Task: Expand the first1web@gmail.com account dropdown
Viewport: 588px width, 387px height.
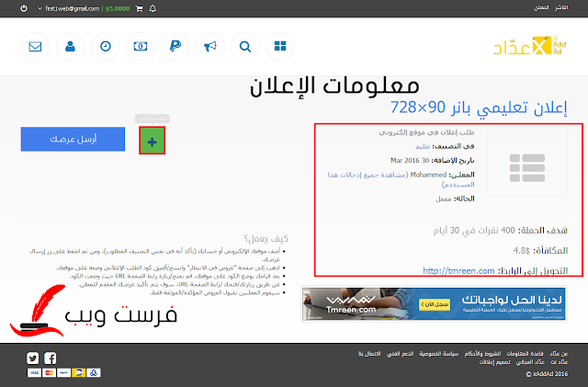Action: (68, 8)
